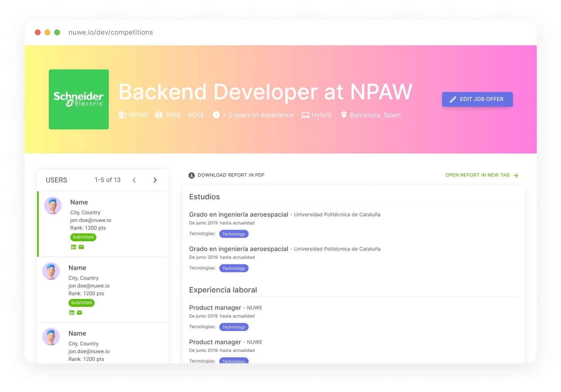Click the second Product manager entry
Image resolution: width=561 pixels, height=392 pixels.
(215, 342)
